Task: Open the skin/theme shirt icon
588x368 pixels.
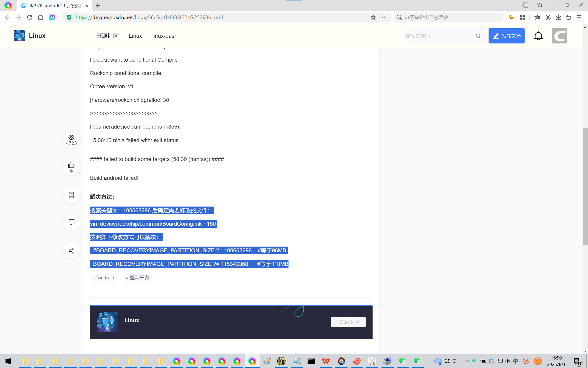Action: click(x=540, y=5)
